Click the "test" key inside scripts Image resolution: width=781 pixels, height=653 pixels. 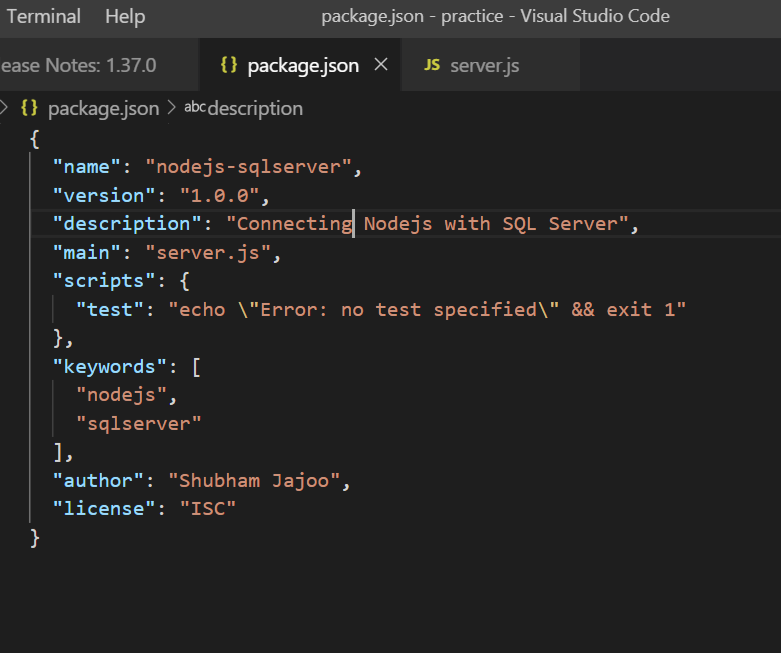(110, 310)
